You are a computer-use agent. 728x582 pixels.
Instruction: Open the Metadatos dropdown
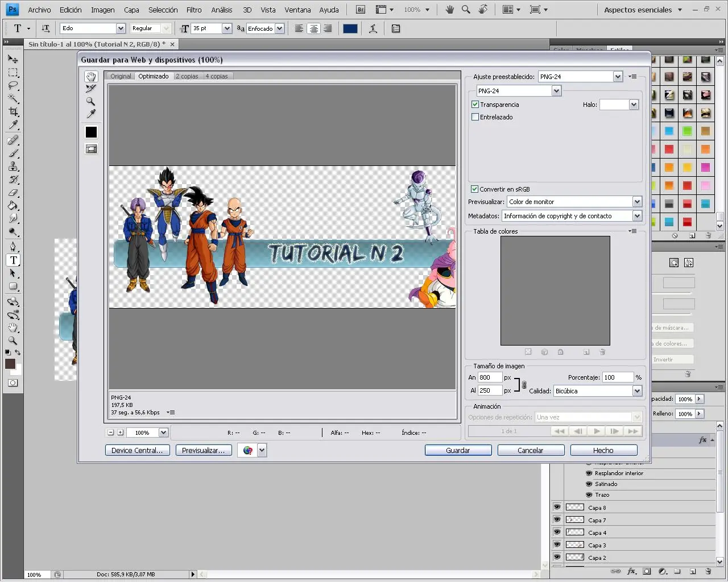[637, 216]
